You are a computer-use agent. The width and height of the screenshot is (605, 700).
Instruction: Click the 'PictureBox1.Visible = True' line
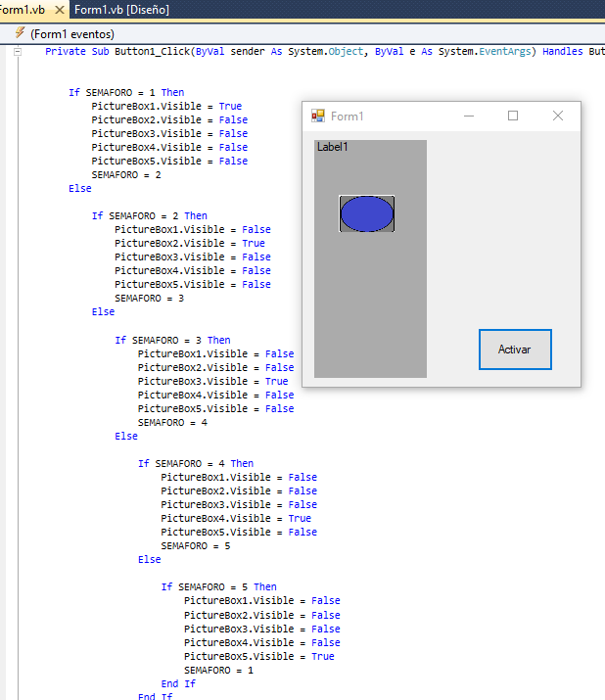166,107
